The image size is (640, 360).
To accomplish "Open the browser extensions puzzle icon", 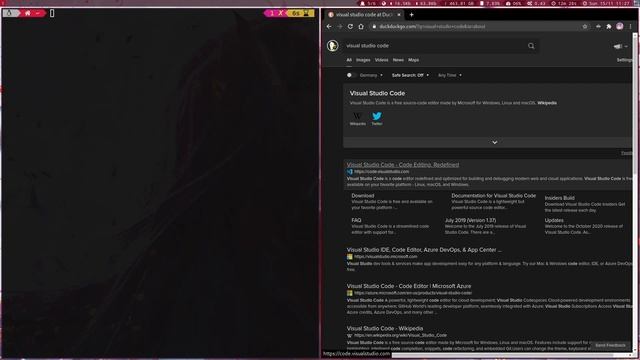I will pyautogui.click(x=609, y=27).
